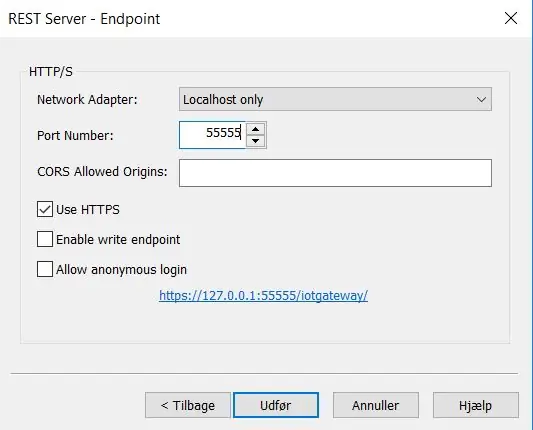The image size is (533, 430).
Task: Open the https://127.0.0.1:55555/iotgateway/ link
Action: click(x=263, y=295)
